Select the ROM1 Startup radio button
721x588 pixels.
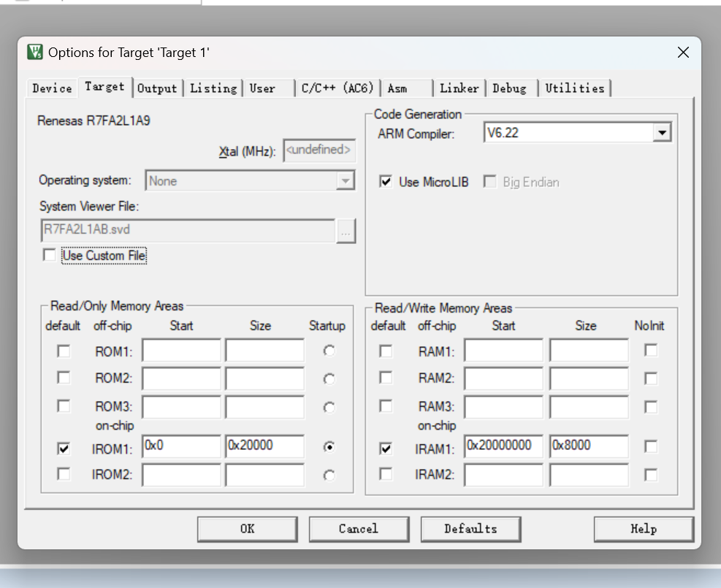pyautogui.click(x=329, y=351)
